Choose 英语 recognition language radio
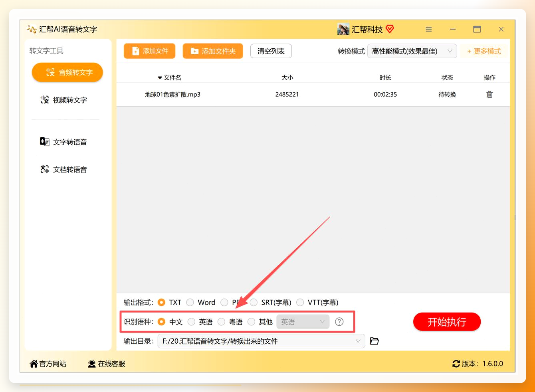 tap(192, 322)
